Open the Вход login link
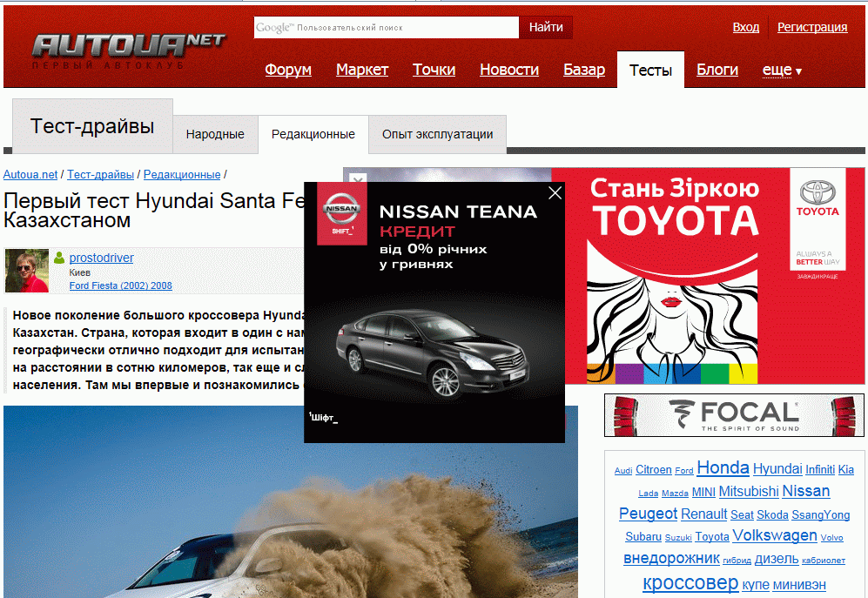This screenshot has width=868, height=598. 745,27
